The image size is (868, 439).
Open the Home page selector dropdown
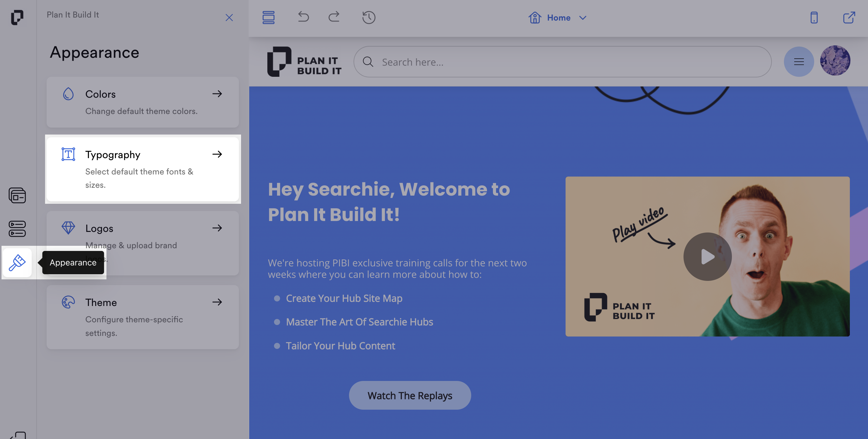click(558, 18)
